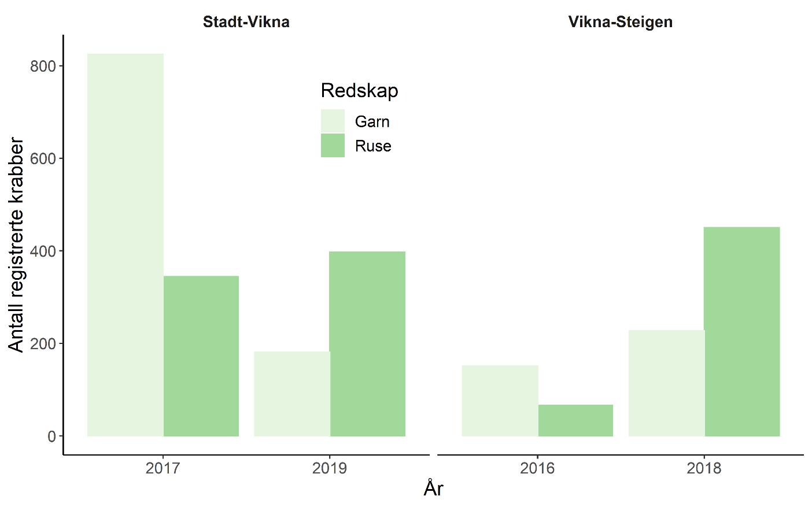Click the Stadt-Vikna panel title

246,22
